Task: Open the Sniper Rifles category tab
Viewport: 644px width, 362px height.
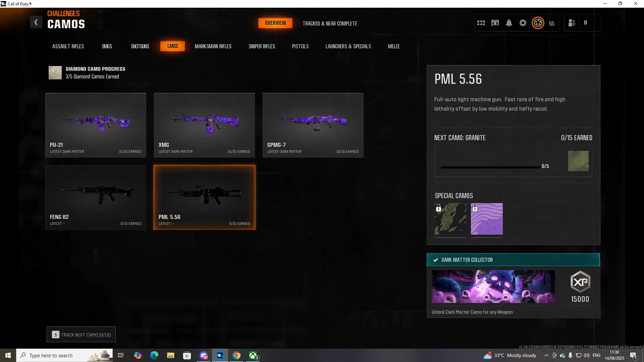Action: tap(262, 46)
